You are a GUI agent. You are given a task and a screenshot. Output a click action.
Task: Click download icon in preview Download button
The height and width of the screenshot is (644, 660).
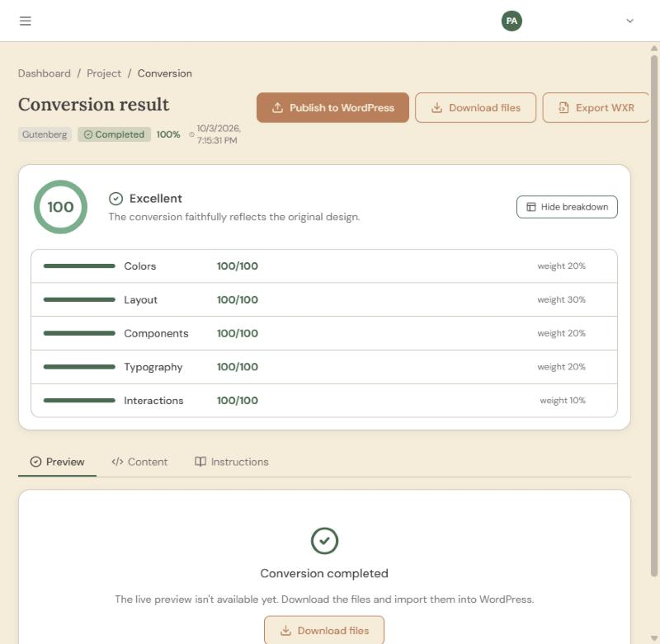285,631
